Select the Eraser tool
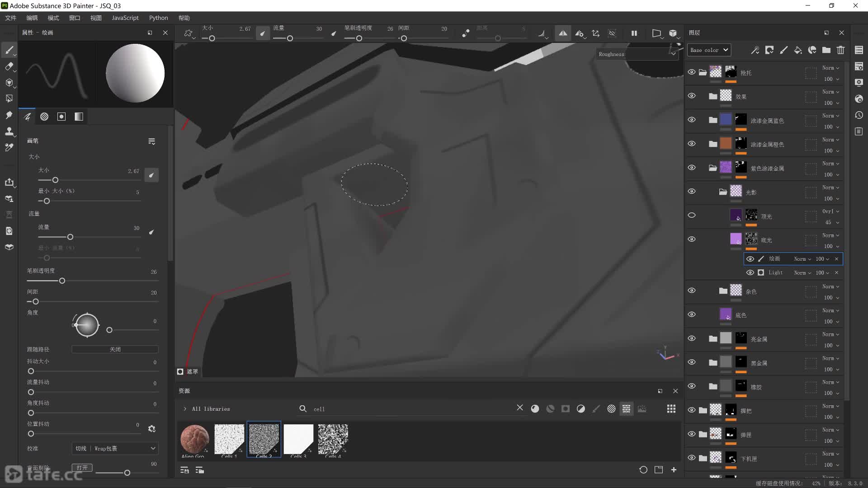The image size is (868, 488). tap(9, 66)
